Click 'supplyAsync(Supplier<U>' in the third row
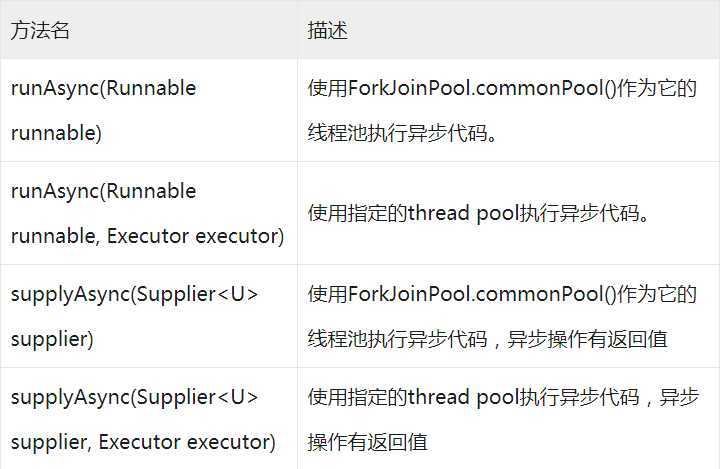The image size is (723, 469). click(x=134, y=294)
